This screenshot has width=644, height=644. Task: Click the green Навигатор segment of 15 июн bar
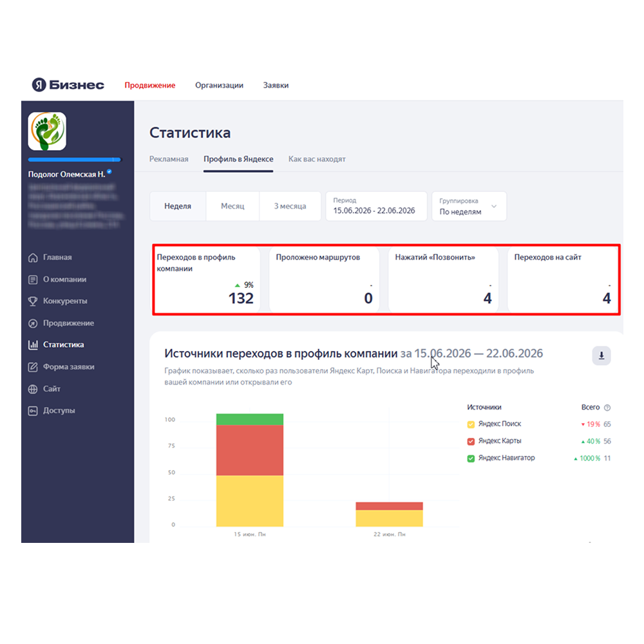[x=250, y=419]
